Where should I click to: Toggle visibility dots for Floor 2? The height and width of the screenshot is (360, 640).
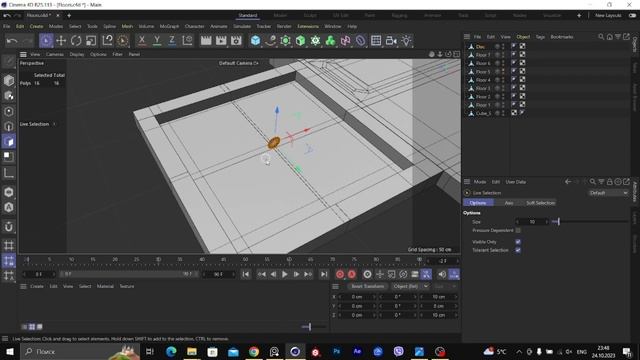pyautogui.click(x=503, y=97)
